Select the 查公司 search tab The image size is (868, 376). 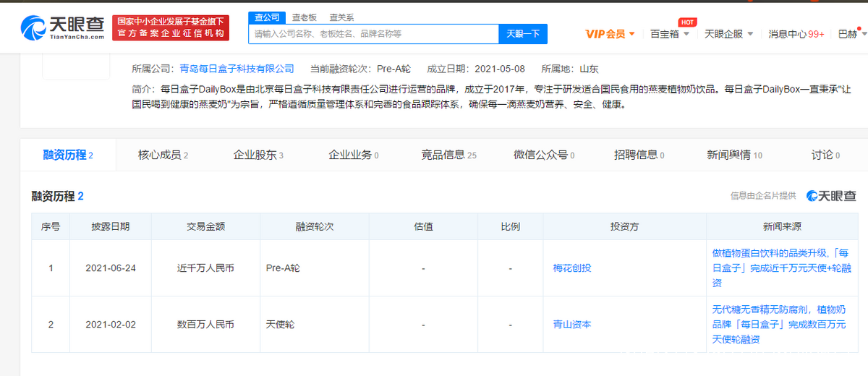[267, 17]
